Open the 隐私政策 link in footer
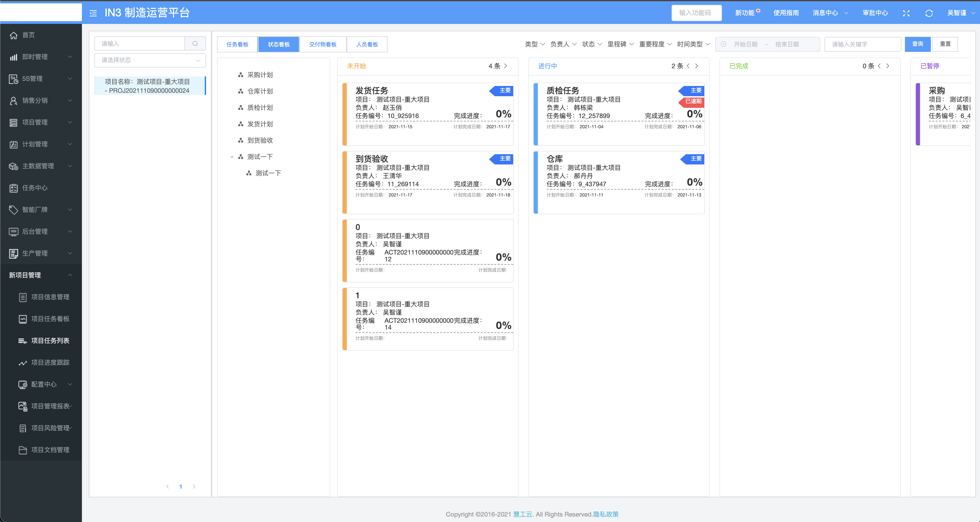This screenshot has height=522, width=980. pos(606,514)
